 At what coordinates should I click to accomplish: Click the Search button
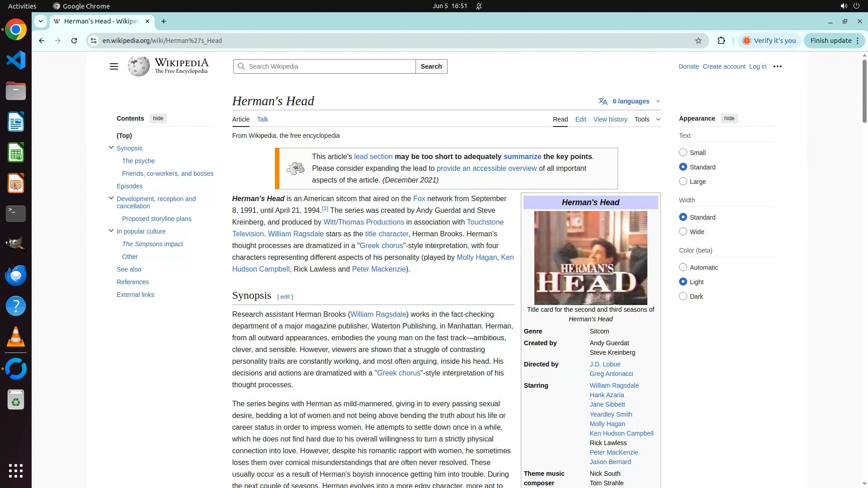coord(431,66)
